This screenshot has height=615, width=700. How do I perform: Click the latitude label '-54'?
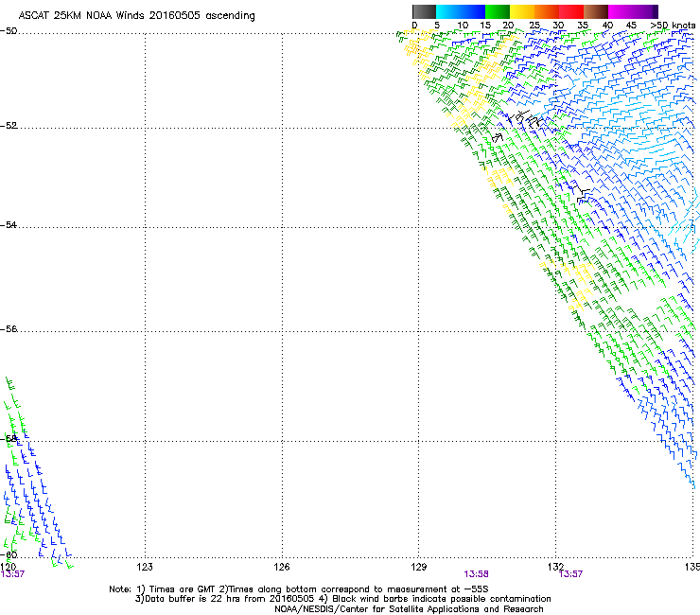[x=9, y=224]
